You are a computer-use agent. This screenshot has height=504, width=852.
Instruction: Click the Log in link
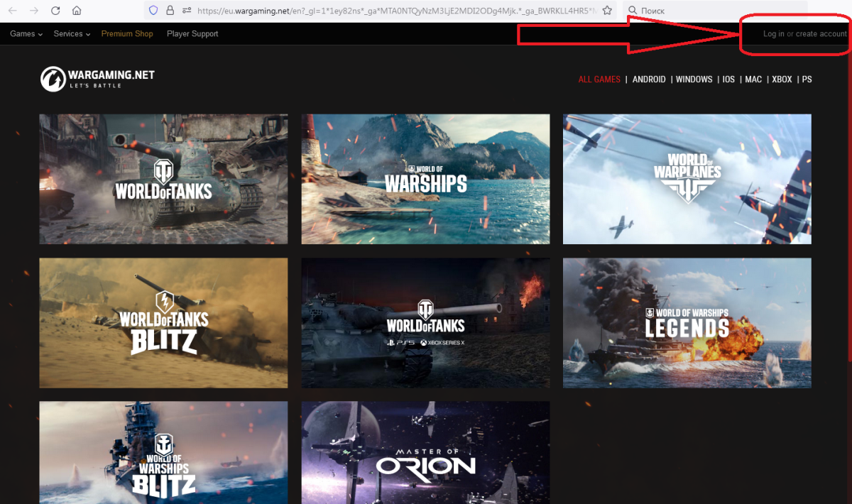[774, 33]
